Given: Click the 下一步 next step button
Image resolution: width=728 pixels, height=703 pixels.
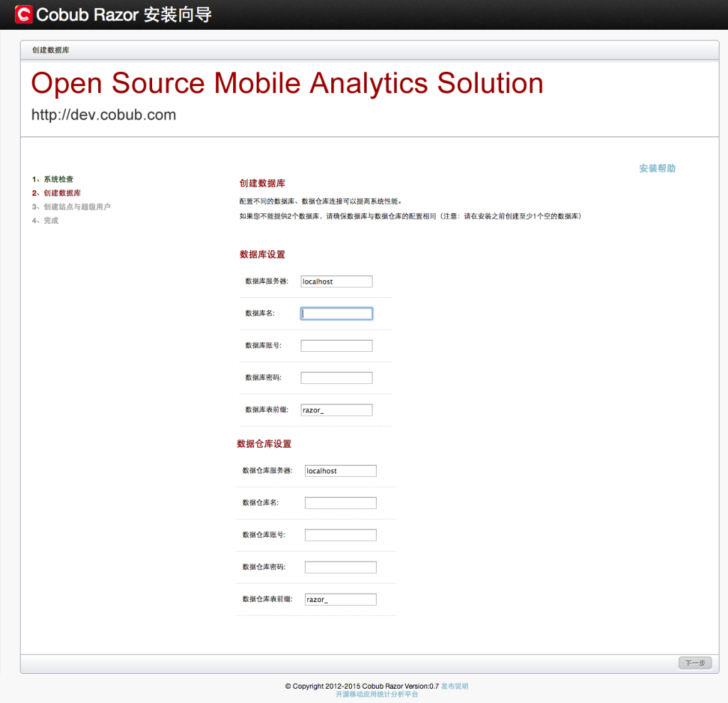Looking at the screenshot, I should pyautogui.click(x=695, y=663).
